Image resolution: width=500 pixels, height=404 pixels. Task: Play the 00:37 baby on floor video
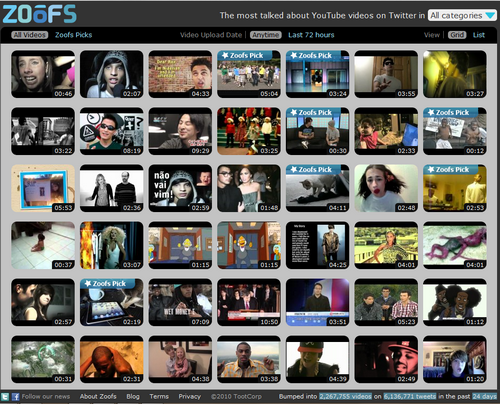43,245
